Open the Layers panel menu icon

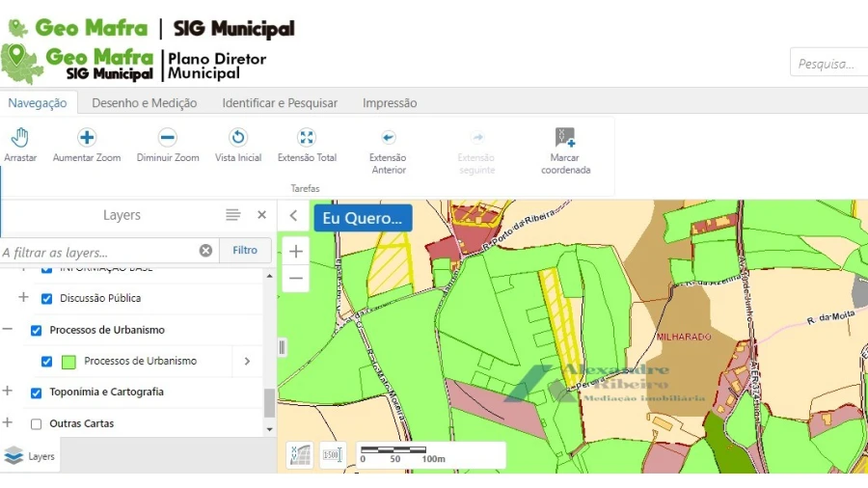[233, 215]
